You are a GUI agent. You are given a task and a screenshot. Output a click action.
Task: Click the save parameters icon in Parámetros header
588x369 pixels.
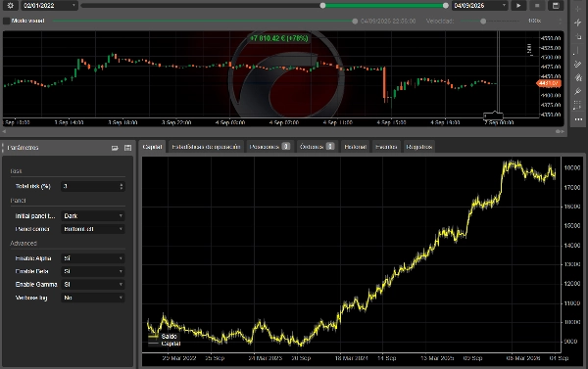point(127,148)
